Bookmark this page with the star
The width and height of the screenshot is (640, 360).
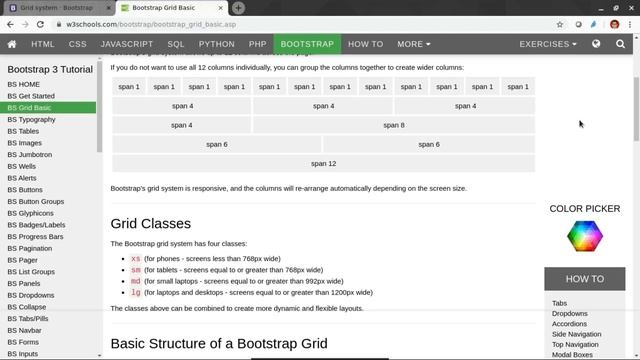pyautogui.click(x=560, y=24)
